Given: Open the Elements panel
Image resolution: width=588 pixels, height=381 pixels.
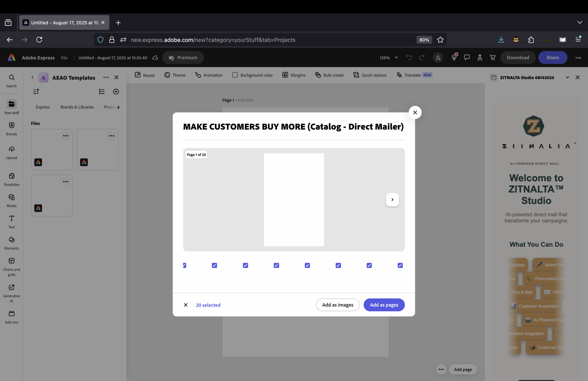Looking at the screenshot, I should [11, 243].
